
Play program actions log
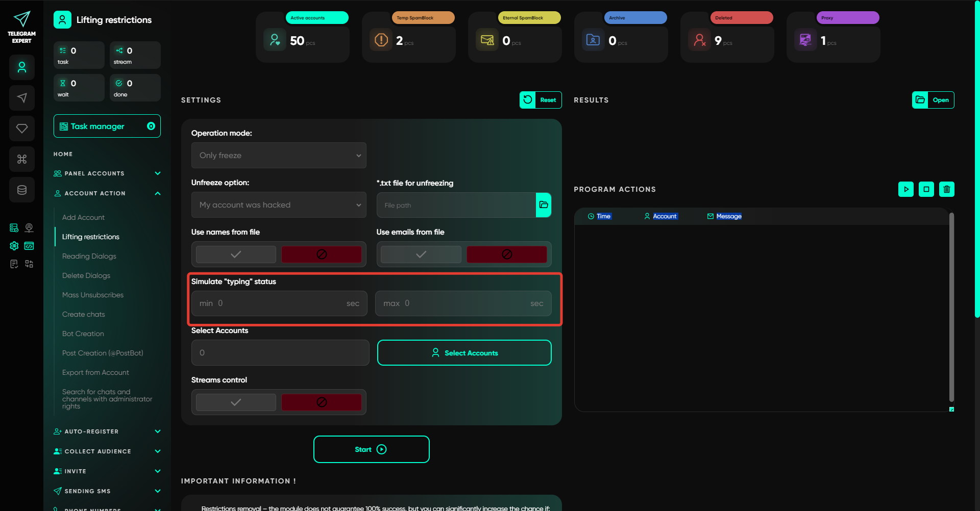click(x=906, y=189)
